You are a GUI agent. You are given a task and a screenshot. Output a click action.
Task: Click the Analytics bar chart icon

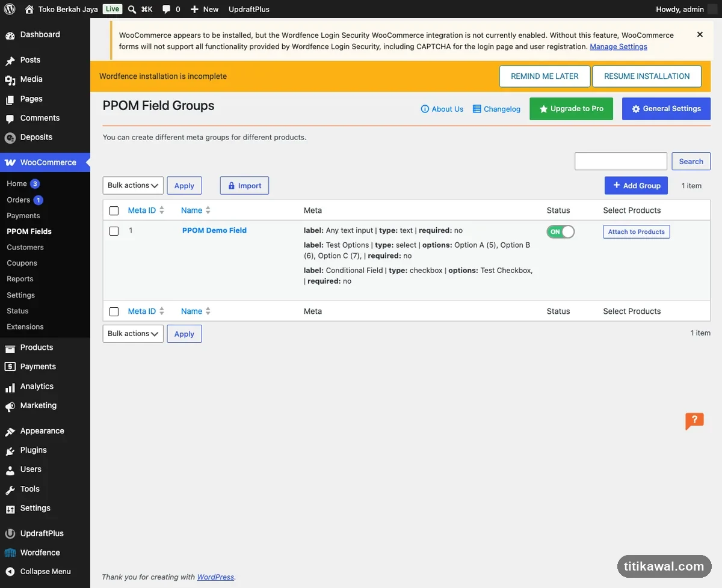(x=10, y=387)
